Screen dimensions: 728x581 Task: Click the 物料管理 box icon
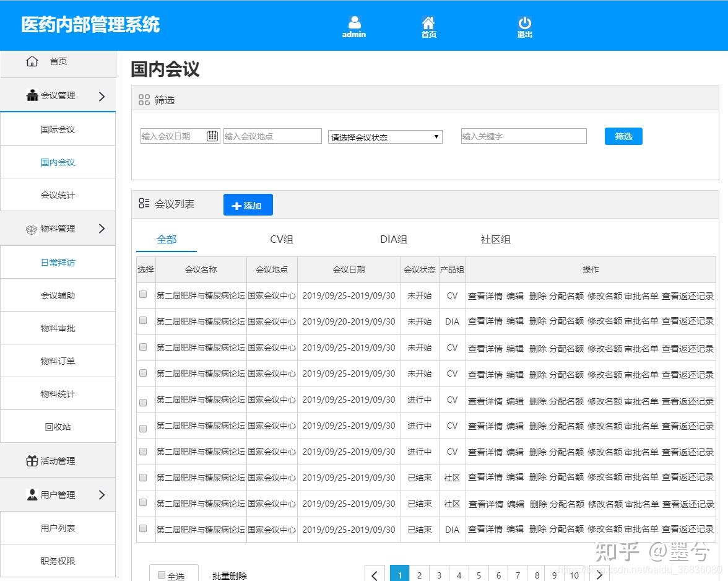click(31, 229)
